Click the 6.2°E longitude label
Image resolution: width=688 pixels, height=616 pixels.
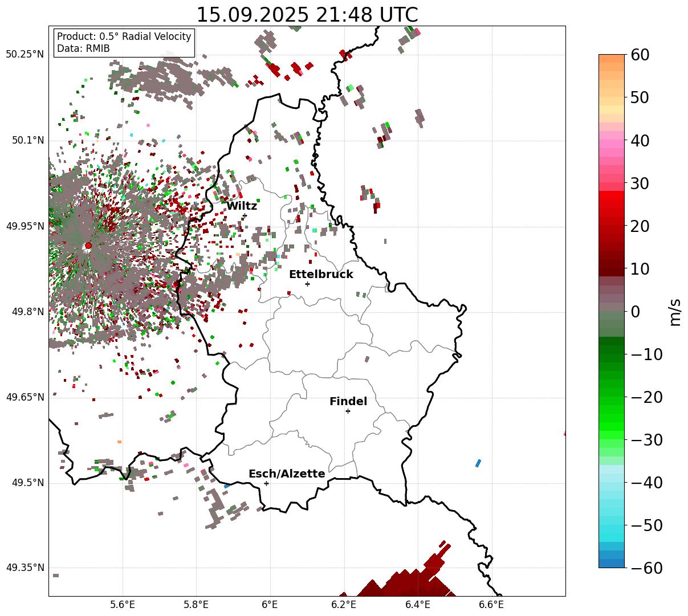click(x=344, y=605)
